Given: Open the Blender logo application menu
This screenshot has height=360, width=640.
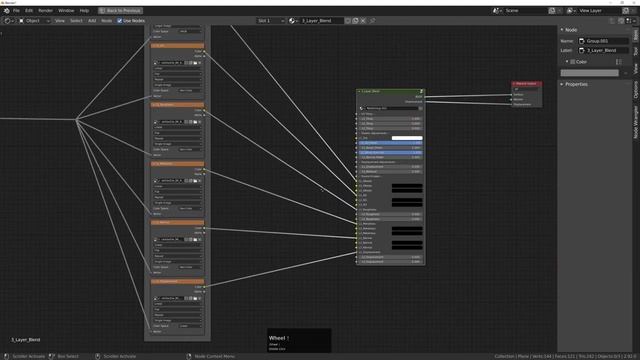Looking at the screenshot, I should click(x=6, y=11).
